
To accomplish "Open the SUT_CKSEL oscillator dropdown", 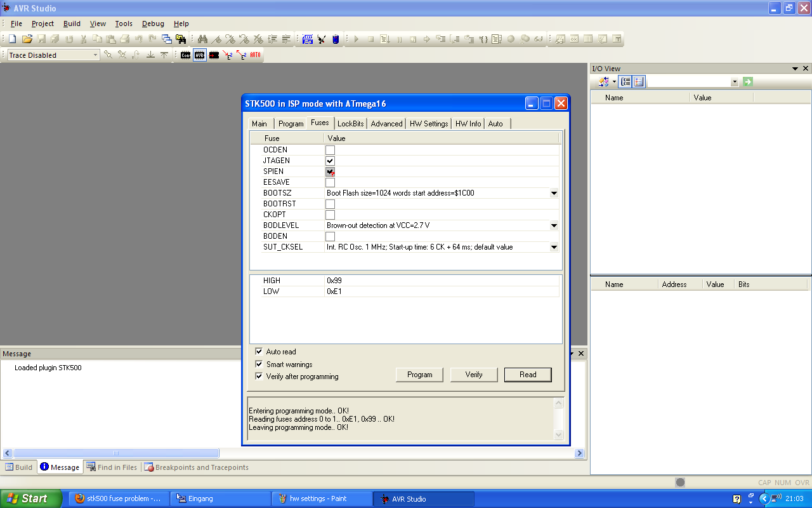I will click(554, 247).
